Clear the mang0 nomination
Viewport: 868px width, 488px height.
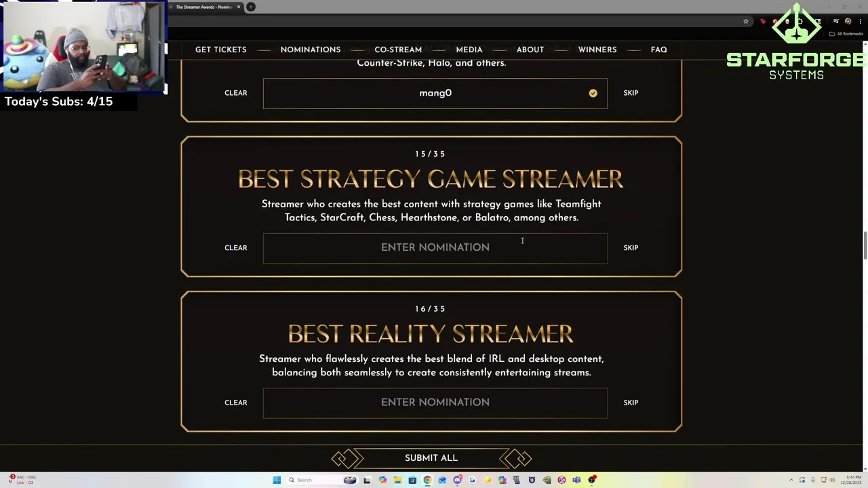click(x=236, y=93)
